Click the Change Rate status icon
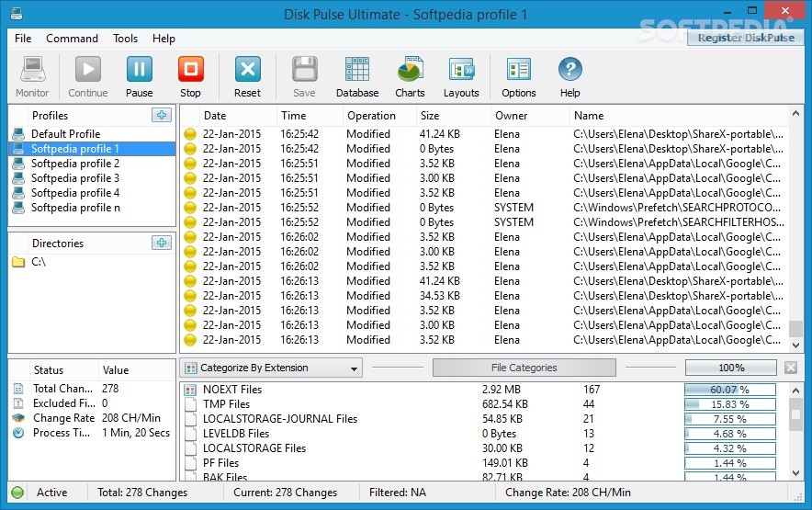Image resolution: width=812 pixels, height=510 pixels. 18,418
